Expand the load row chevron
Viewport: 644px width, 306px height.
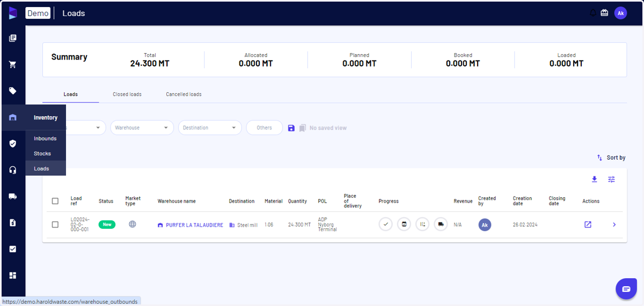tap(614, 225)
